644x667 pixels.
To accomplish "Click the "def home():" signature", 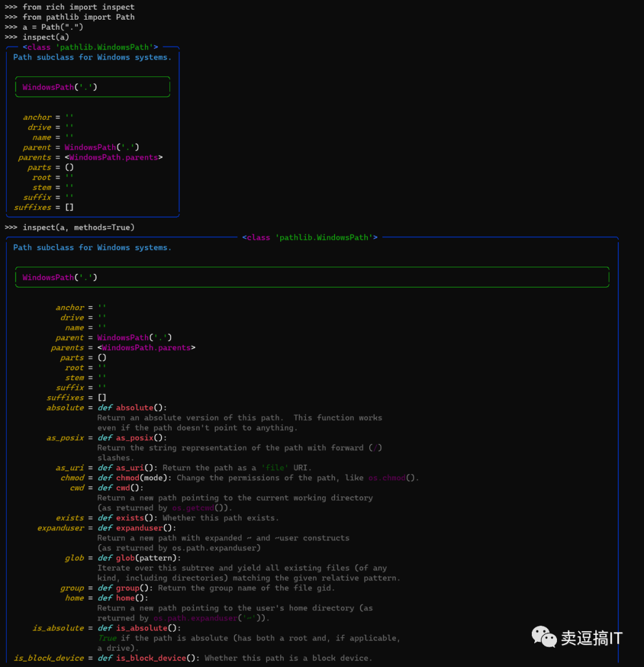I will point(123,598).
